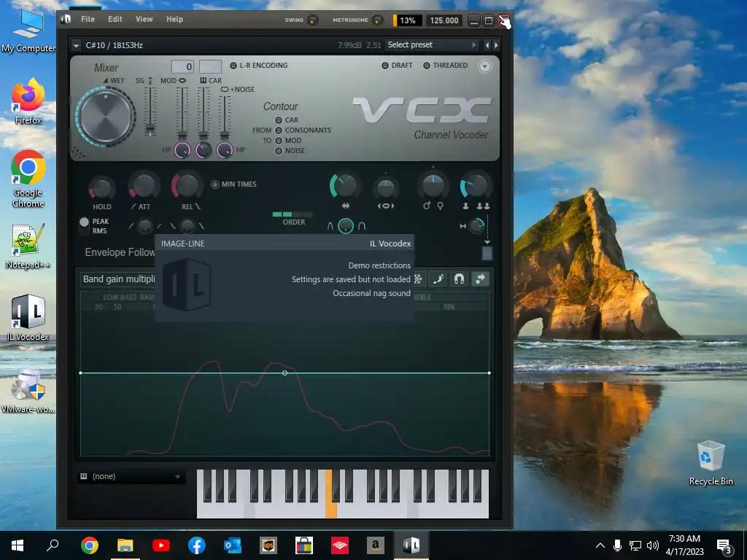Toggle the PEAK / RMS switch
Screen dimensions: 747x560
tap(85, 226)
